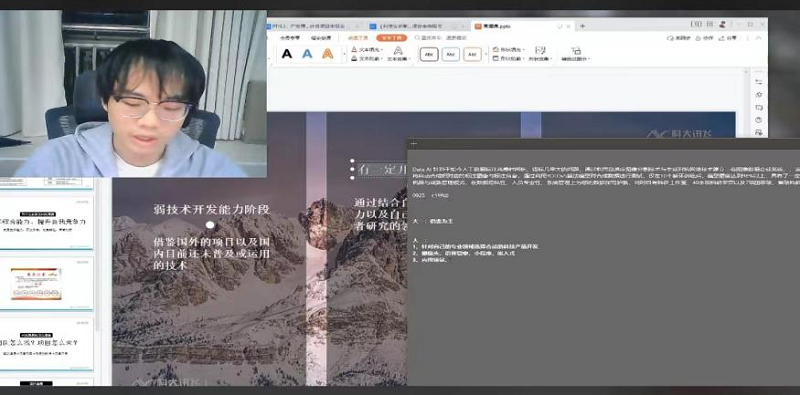
Task: Expand the Abc shape styles gallery
Action: (486, 54)
